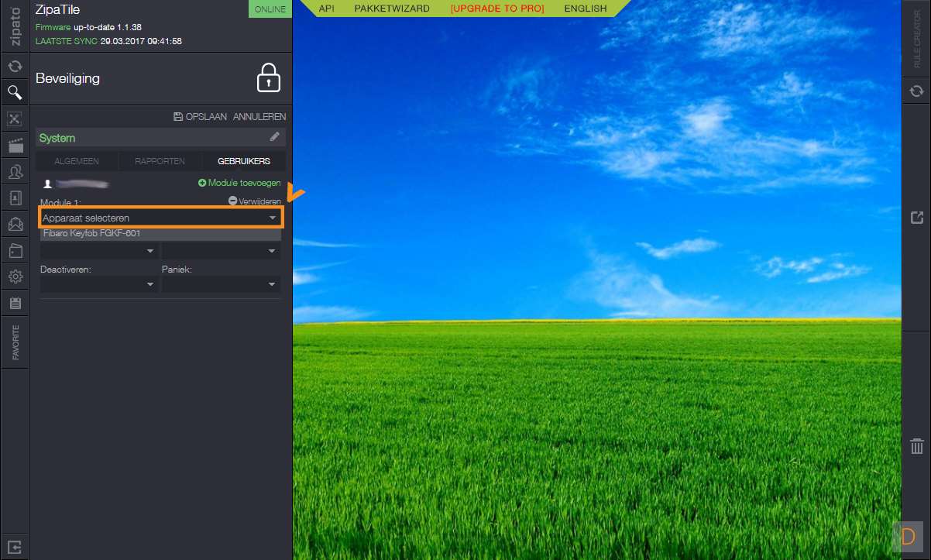Open the RULE CREATOR side tab

917,39
